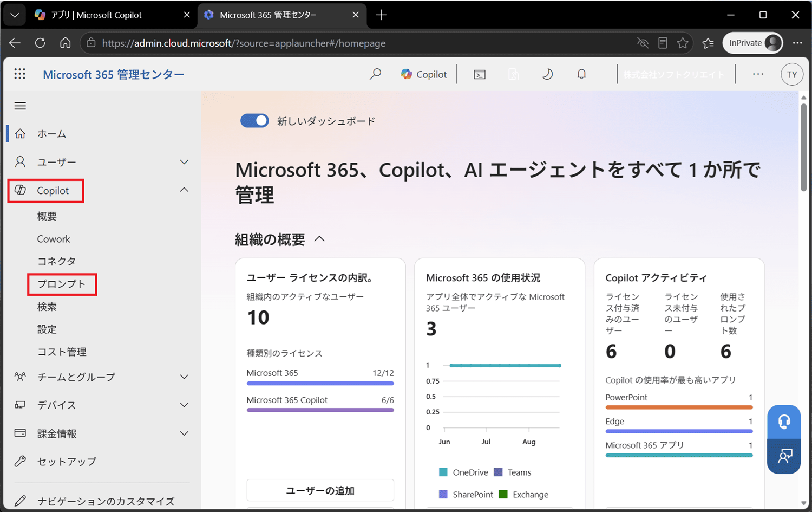The width and height of the screenshot is (812, 512).
Task: Open the Cloud Shell terminal icon
Action: click(480, 74)
